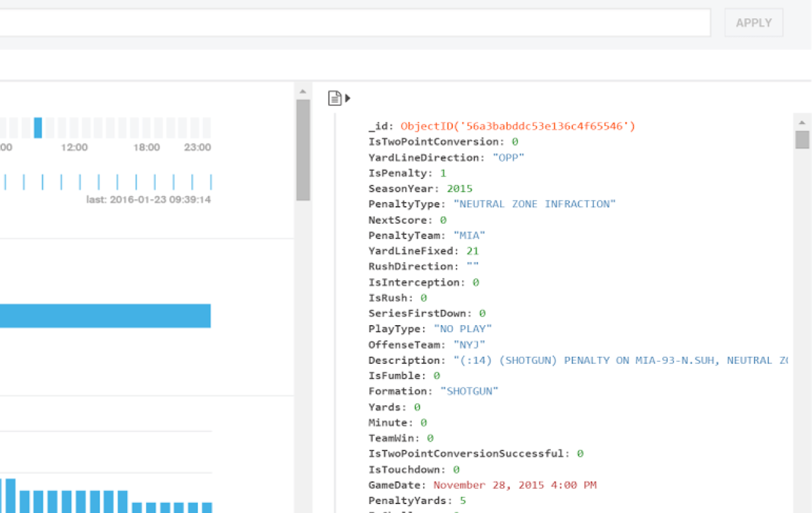This screenshot has height=513, width=812.
Task: Click the up arrow of the schema panel scrollbar
Action: click(303, 91)
